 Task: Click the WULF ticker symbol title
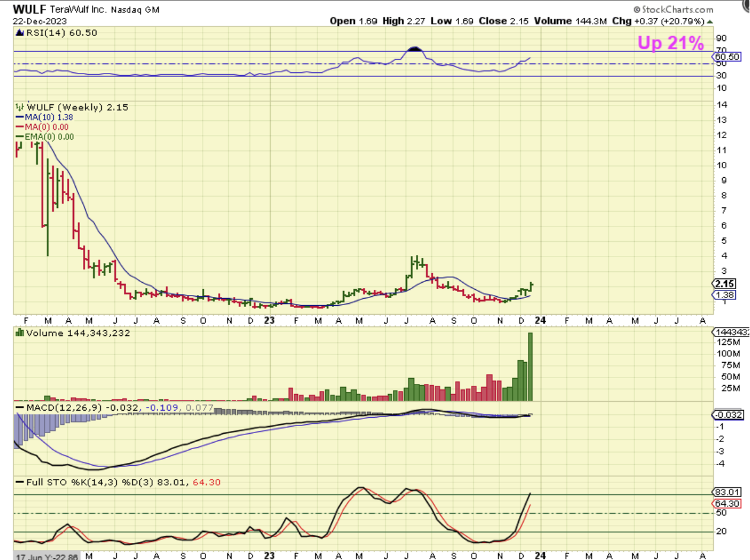[x=28, y=10]
